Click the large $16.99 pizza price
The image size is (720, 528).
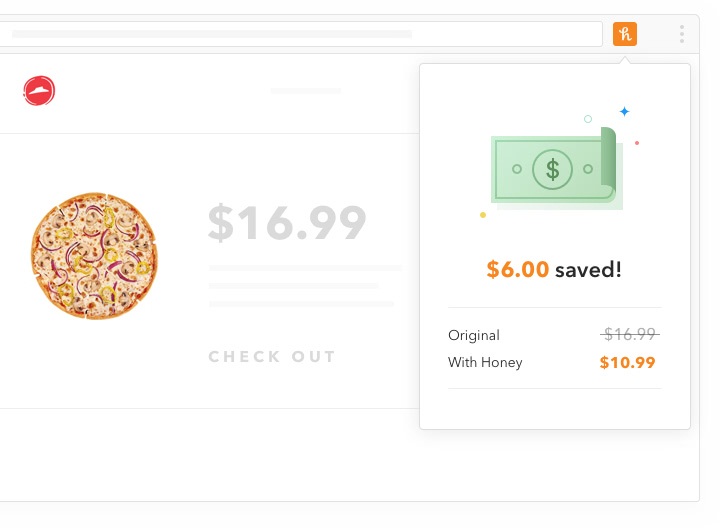click(287, 224)
